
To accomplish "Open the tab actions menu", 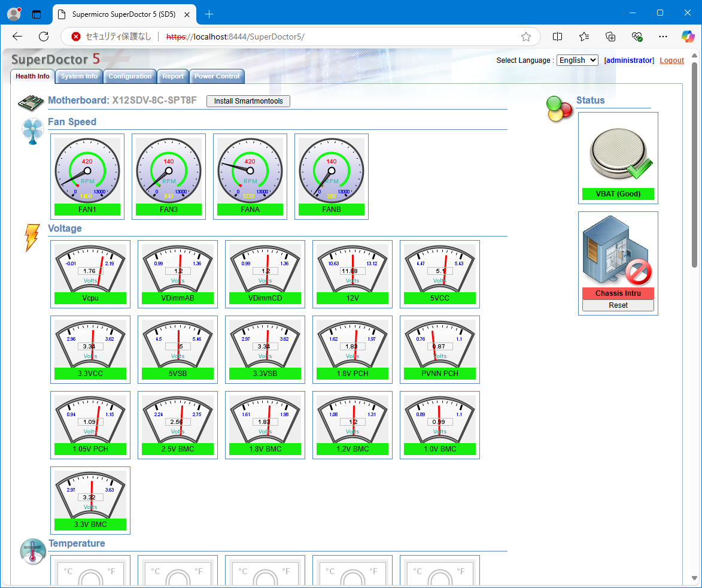I will tap(37, 14).
